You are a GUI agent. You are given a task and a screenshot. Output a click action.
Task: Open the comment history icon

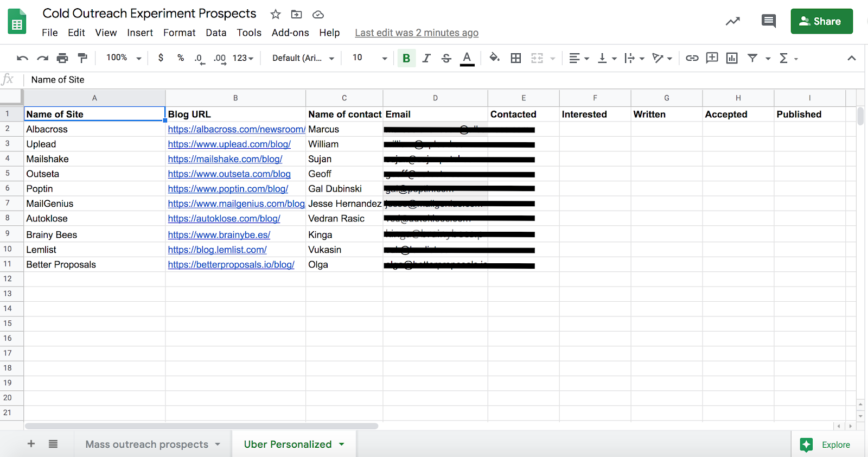pyautogui.click(x=769, y=21)
